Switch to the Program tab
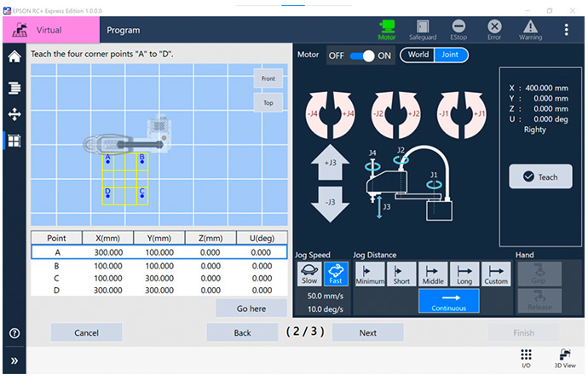This screenshot has width=588, height=392. coord(124,30)
